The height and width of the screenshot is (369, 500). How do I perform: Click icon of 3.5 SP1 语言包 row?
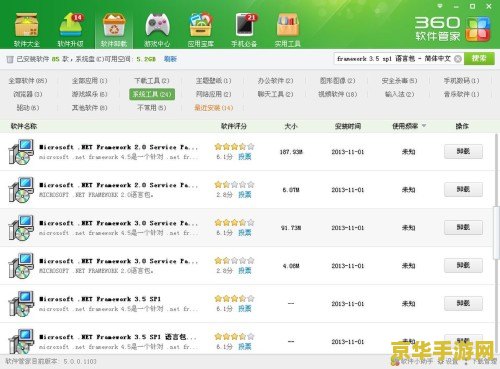point(21,341)
